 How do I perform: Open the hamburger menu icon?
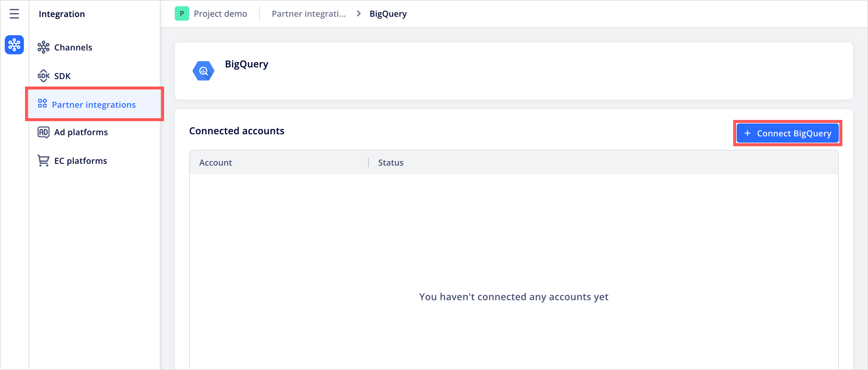coord(14,14)
